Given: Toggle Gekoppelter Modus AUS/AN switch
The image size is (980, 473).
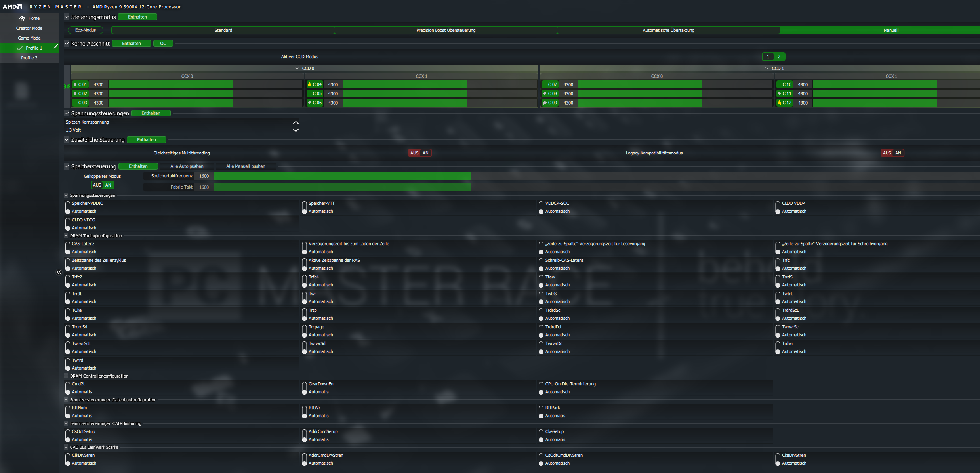Looking at the screenshot, I should pos(102,185).
